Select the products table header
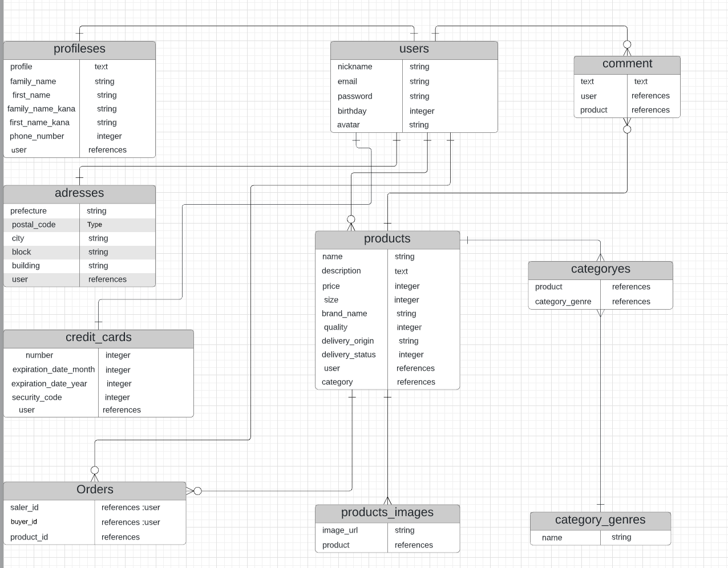The image size is (728, 568). [x=387, y=240]
